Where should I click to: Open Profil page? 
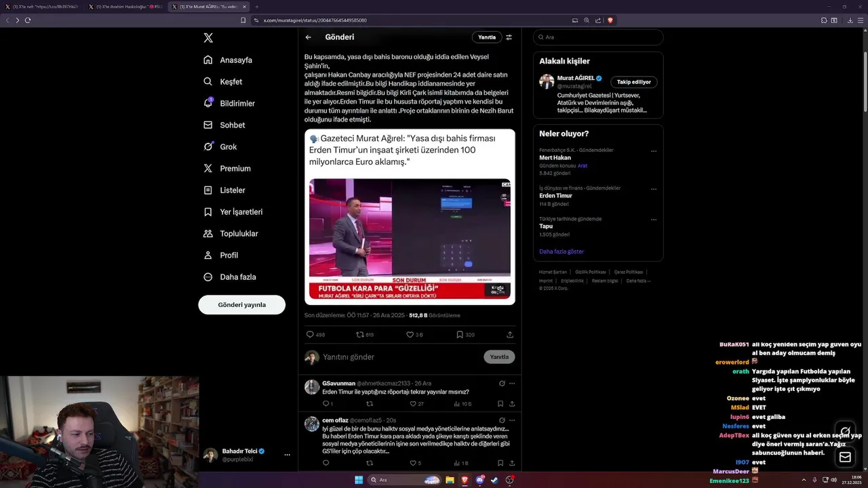click(x=220, y=255)
